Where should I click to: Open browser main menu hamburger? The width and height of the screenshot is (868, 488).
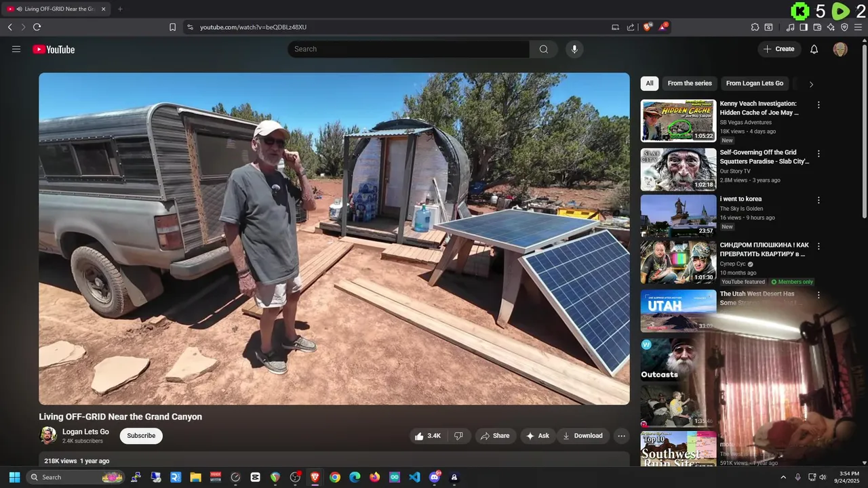click(859, 27)
